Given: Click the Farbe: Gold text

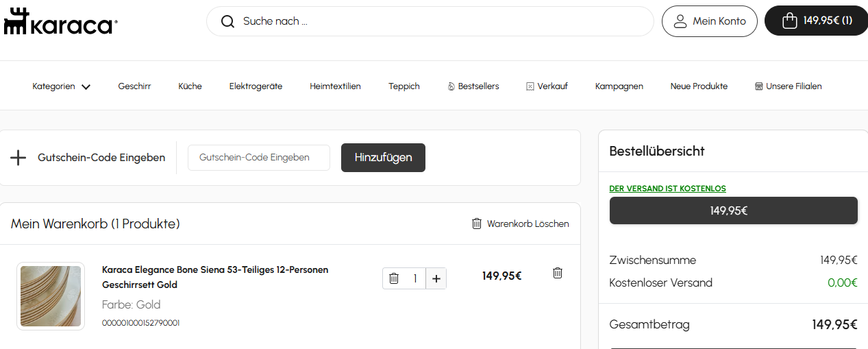Looking at the screenshot, I should (132, 304).
